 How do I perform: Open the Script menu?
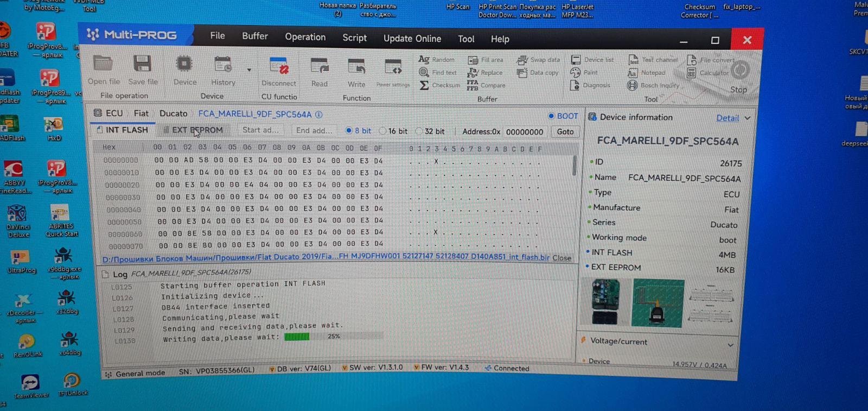pyautogui.click(x=355, y=37)
